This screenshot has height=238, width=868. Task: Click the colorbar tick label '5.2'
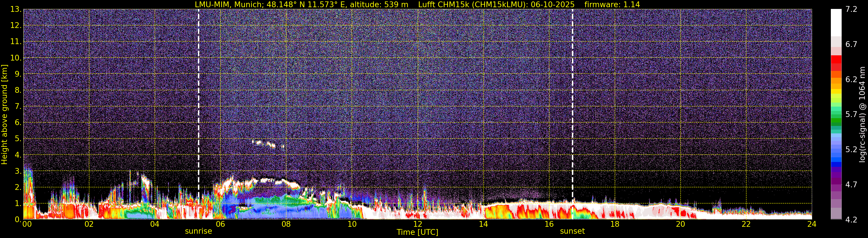(851, 150)
